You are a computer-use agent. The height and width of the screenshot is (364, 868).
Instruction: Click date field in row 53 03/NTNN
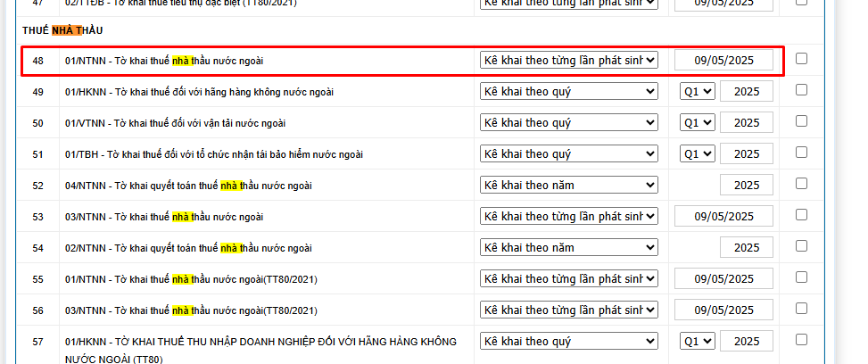pos(723,216)
